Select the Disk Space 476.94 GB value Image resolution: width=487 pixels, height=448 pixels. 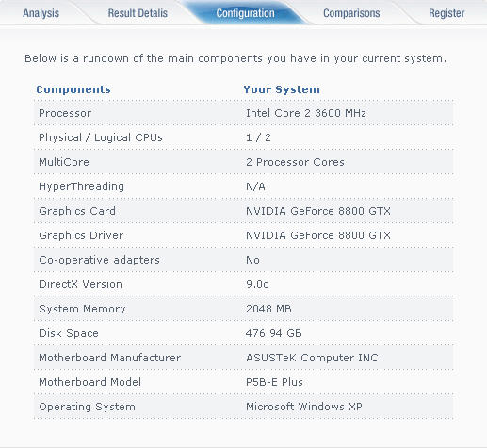pos(273,333)
